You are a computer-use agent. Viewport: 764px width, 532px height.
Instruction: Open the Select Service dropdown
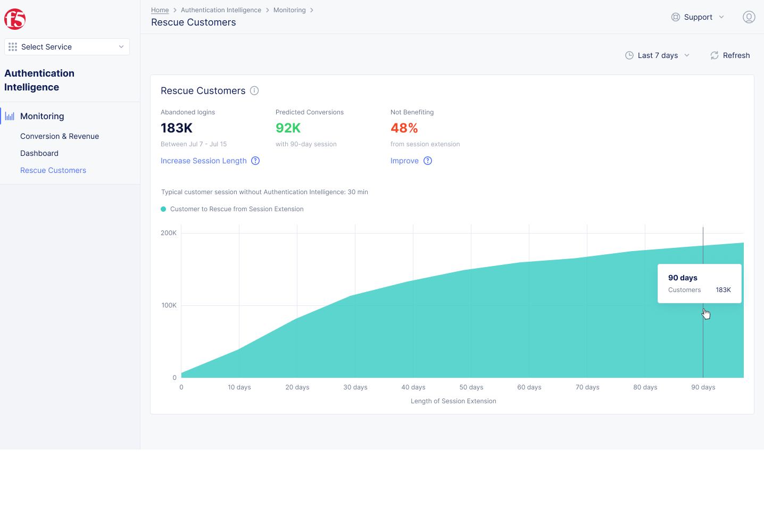tap(67, 47)
